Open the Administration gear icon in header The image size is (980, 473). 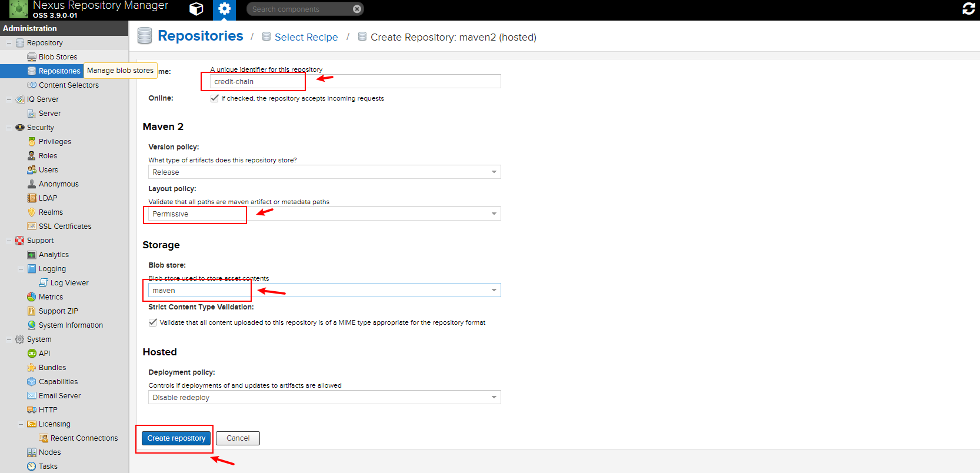pyautogui.click(x=224, y=9)
